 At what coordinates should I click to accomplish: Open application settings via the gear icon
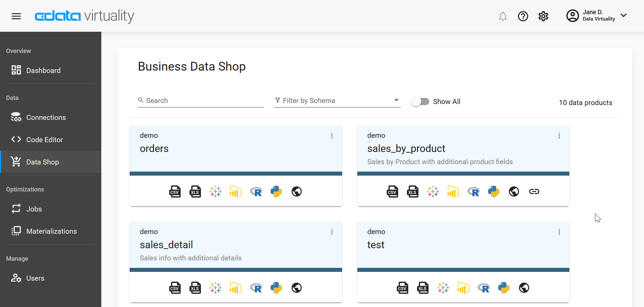point(543,16)
